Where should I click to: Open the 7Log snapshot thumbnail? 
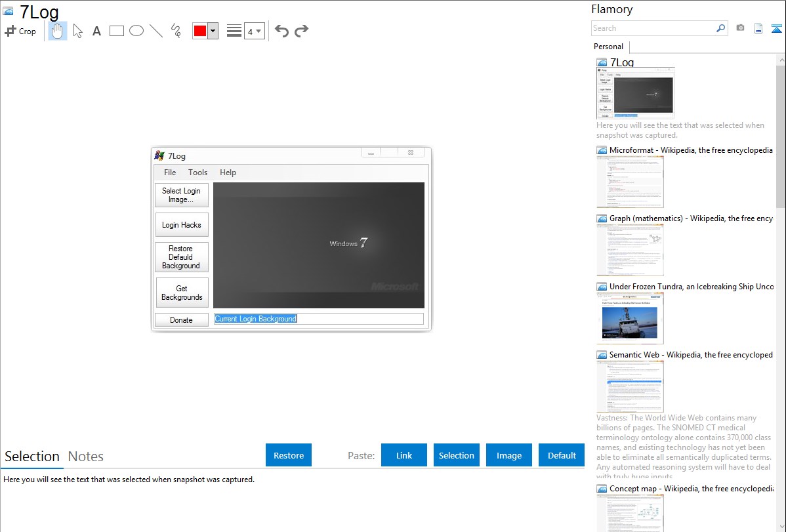point(636,93)
